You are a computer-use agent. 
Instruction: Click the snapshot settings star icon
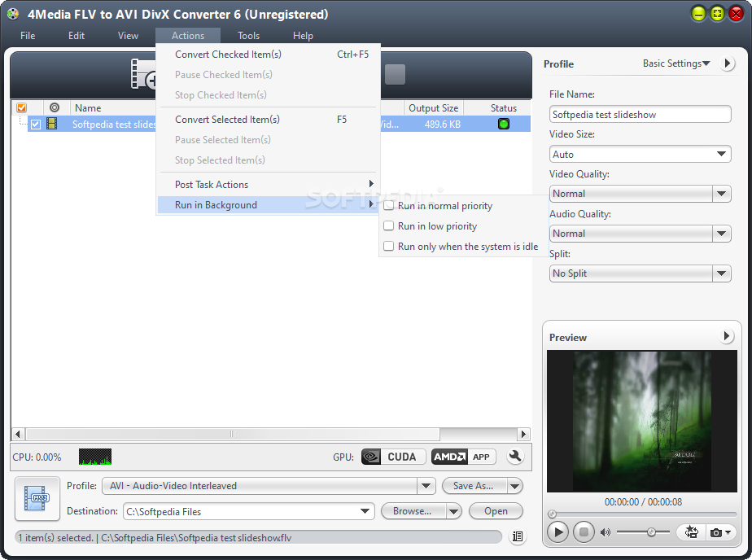tap(691, 532)
